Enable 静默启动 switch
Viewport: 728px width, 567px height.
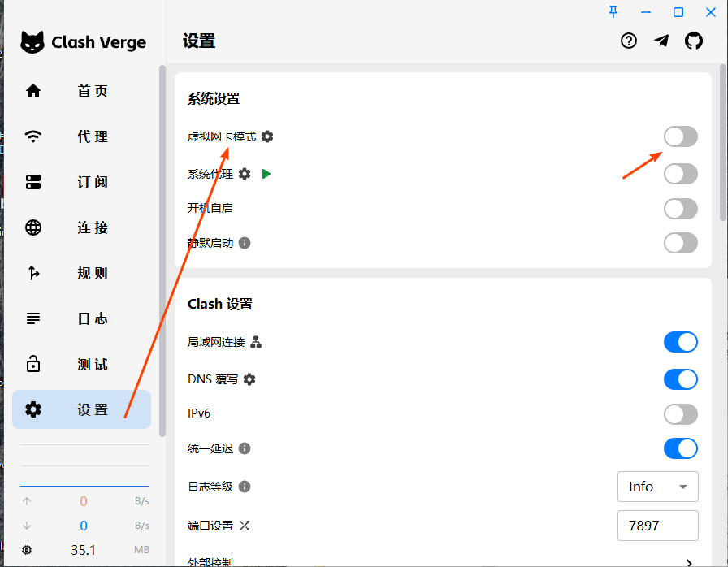tap(681, 243)
